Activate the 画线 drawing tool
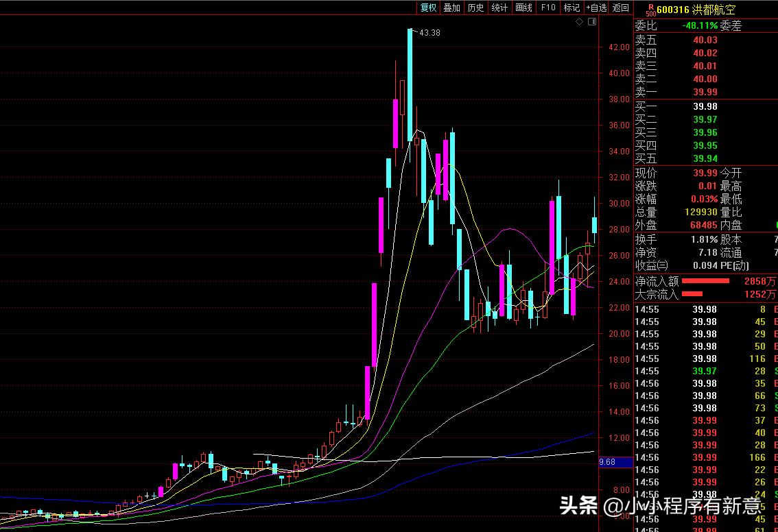 (523, 8)
